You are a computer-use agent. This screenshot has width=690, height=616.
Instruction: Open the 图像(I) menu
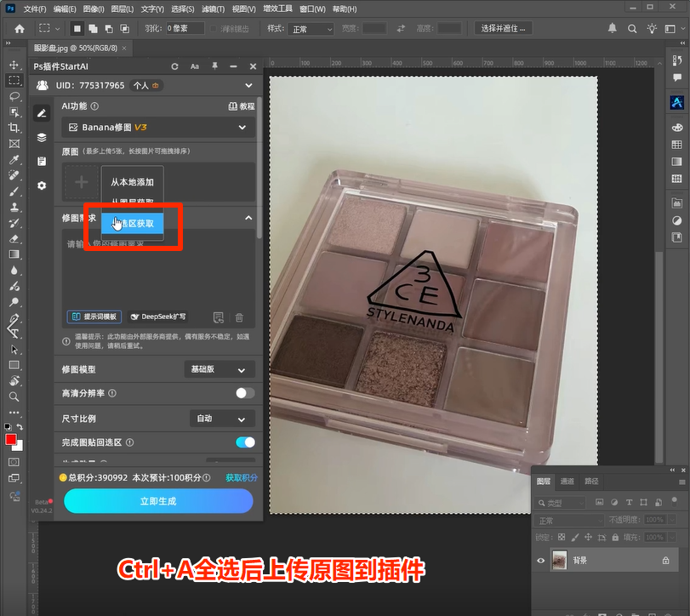[x=94, y=9]
